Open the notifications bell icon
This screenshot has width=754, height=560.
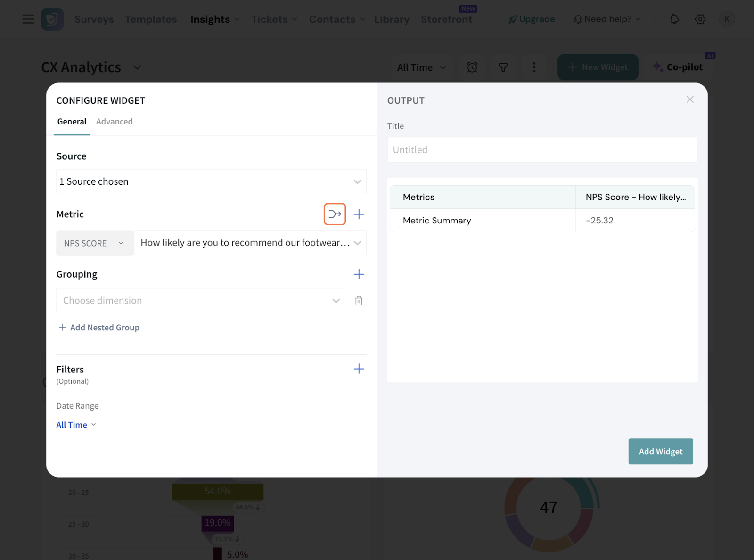(x=674, y=19)
